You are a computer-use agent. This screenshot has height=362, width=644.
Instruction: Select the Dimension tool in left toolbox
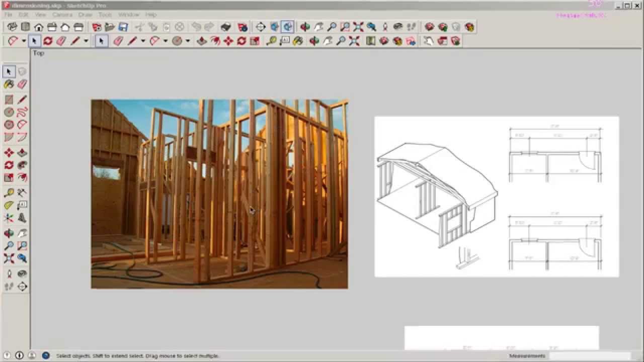[x=22, y=193]
